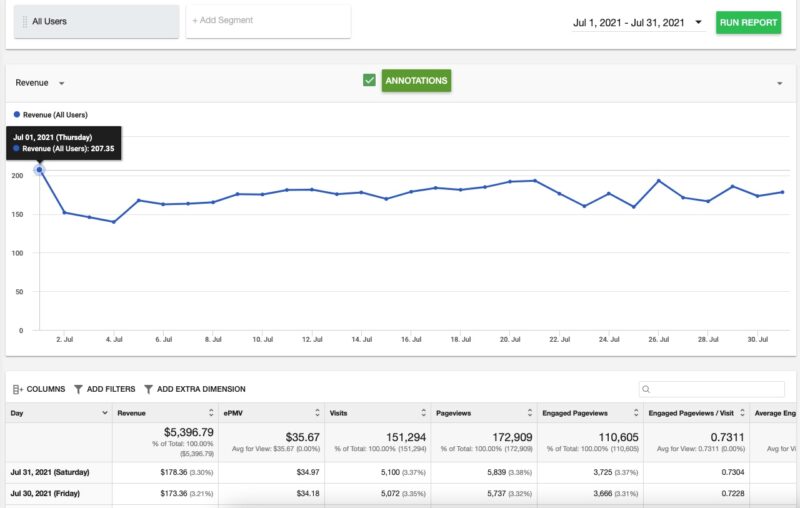This screenshot has height=508, width=800.
Task: Click the Add Filters funnel icon
Action: (x=78, y=389)
